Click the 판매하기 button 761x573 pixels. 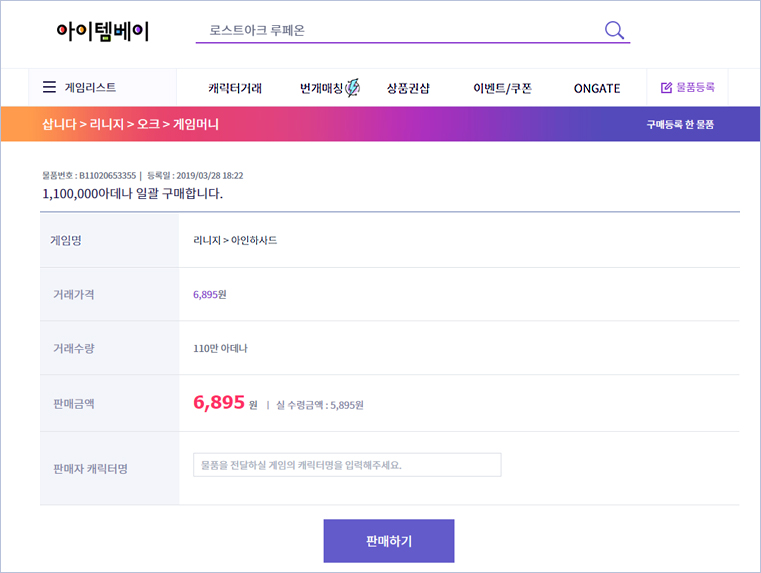pos(389,541)
